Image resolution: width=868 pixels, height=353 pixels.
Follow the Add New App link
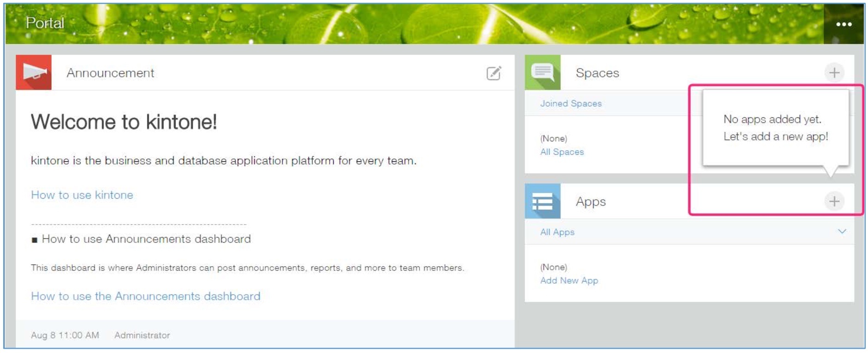[x=569, y=280]
